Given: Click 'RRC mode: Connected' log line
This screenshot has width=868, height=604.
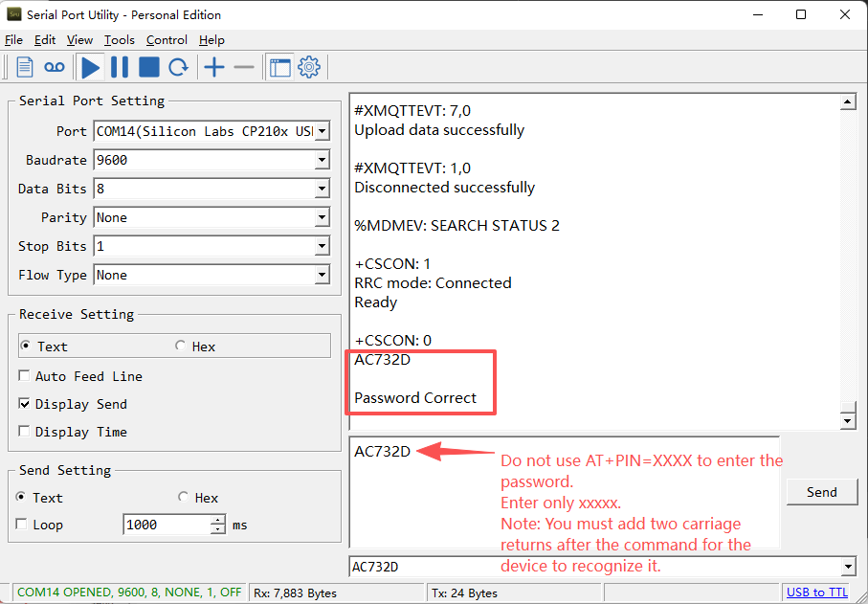Looking at the screenshot, I should (x=433, y=283).
